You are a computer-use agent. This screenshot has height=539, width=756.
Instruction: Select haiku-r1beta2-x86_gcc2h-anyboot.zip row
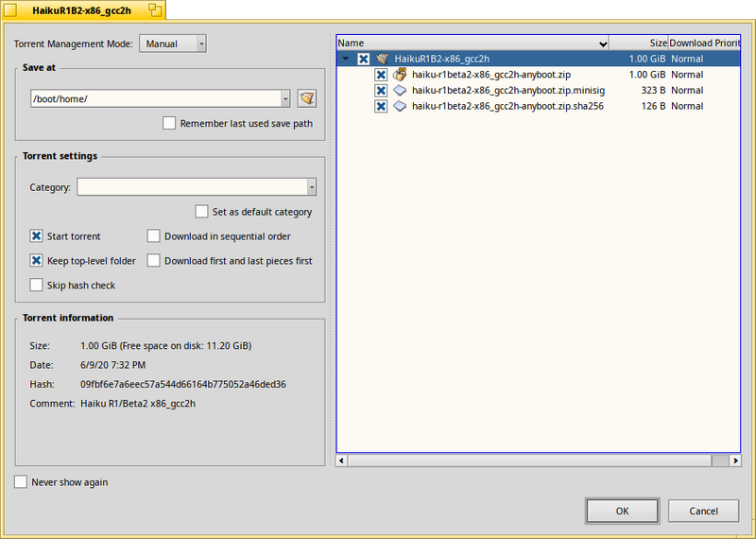(x=539, y=75)
